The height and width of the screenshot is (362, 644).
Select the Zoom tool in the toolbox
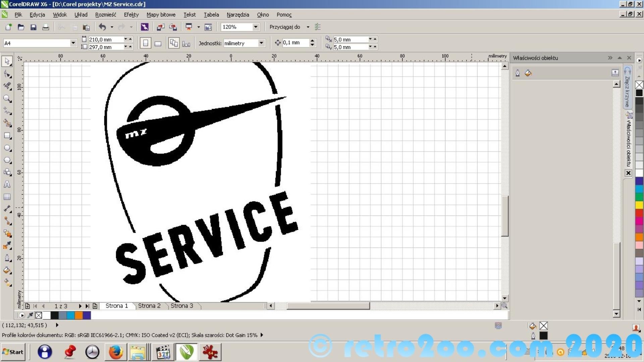(7, 99)
